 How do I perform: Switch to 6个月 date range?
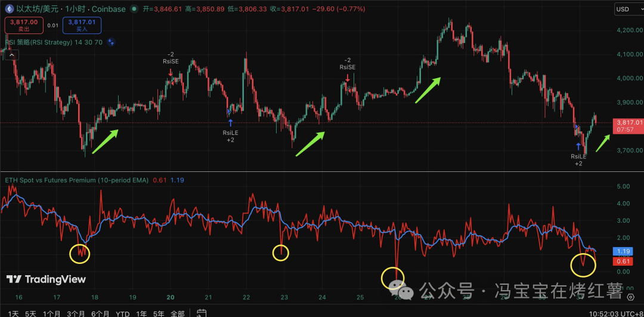pyautogui.click(x=100, y=313)
